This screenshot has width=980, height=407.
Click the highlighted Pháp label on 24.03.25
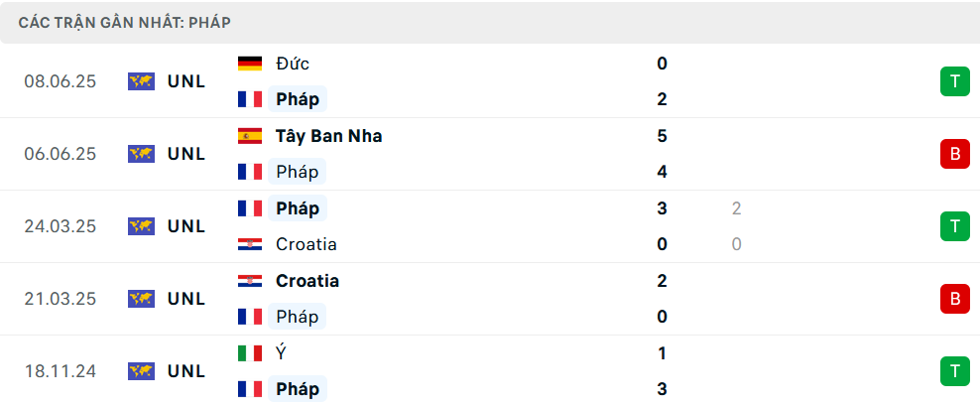pyautogui.click(x=298, y=208)
